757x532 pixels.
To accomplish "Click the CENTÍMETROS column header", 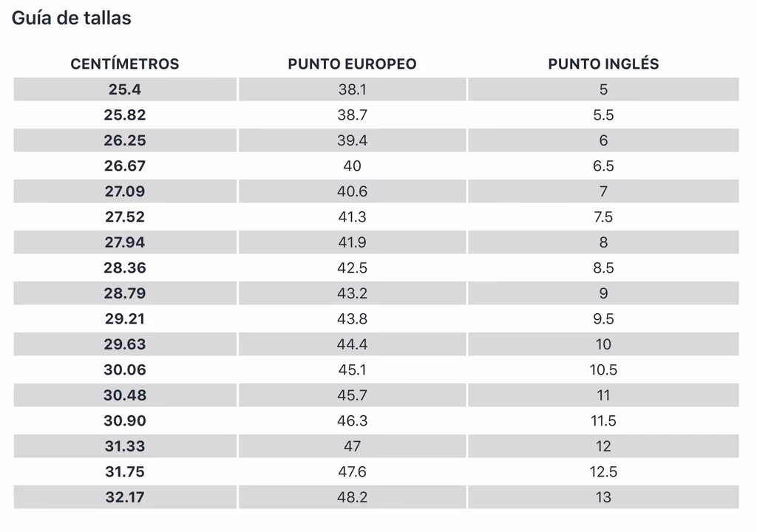I will pos(125,64).
